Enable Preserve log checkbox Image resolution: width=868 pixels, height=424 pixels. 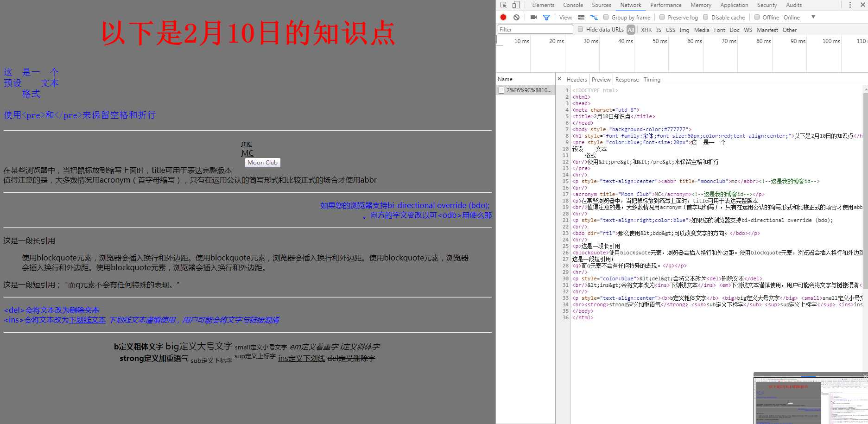click(x=662, y=17)
